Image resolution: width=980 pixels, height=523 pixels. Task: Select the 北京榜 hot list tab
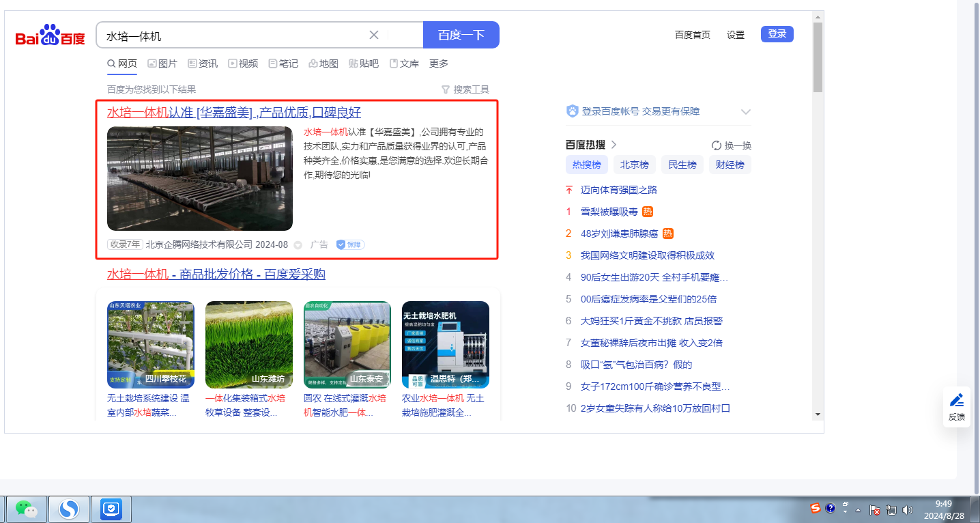[634, 165]
